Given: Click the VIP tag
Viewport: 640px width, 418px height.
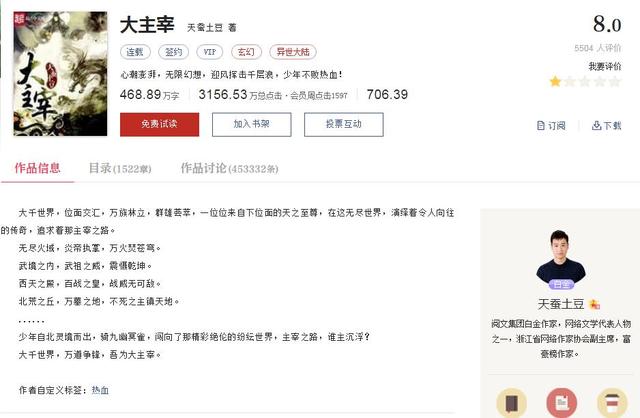Looking at the screenshot, I should tap(209, 50).
